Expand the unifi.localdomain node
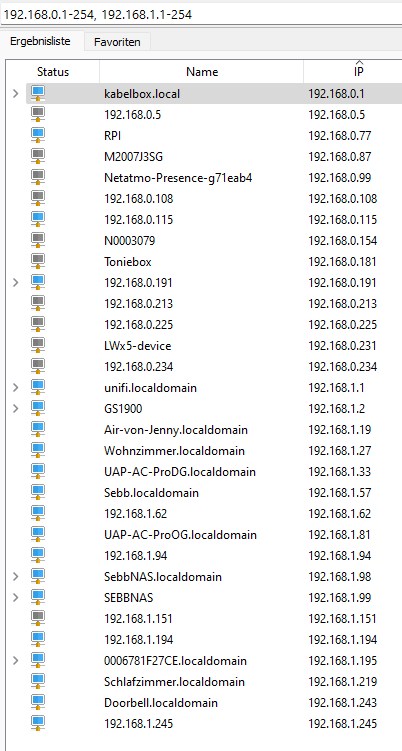 (15, 387)
